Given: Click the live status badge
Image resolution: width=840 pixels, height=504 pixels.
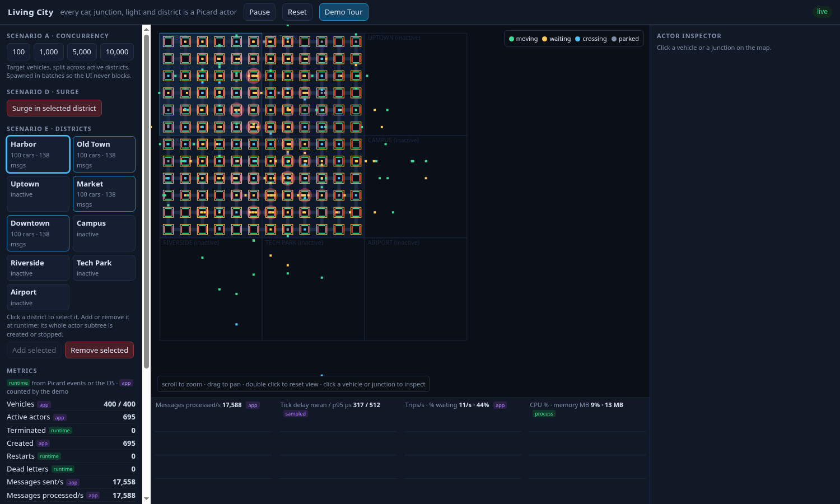Looking at the screenshot, I should [822, 12].
